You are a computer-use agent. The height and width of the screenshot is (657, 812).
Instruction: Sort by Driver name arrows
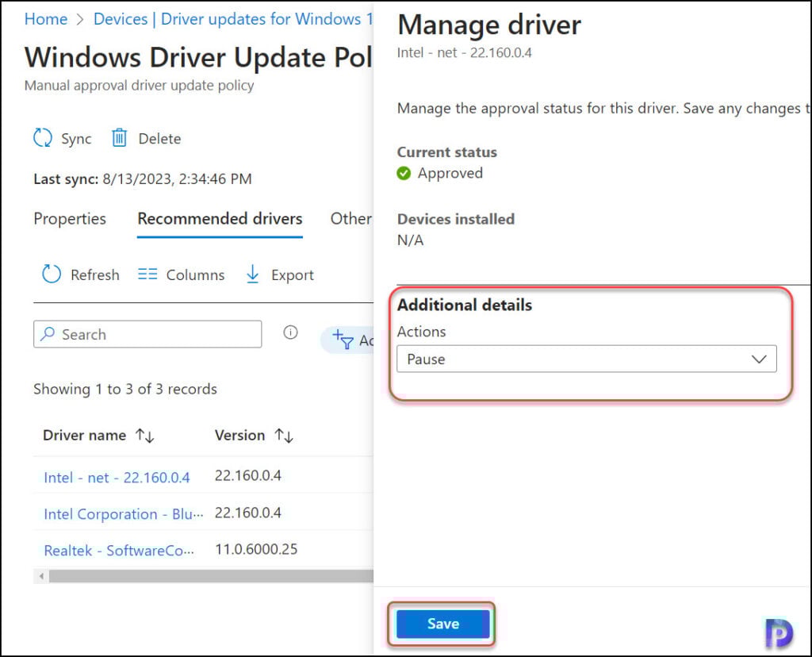click(x=145, y=436)
